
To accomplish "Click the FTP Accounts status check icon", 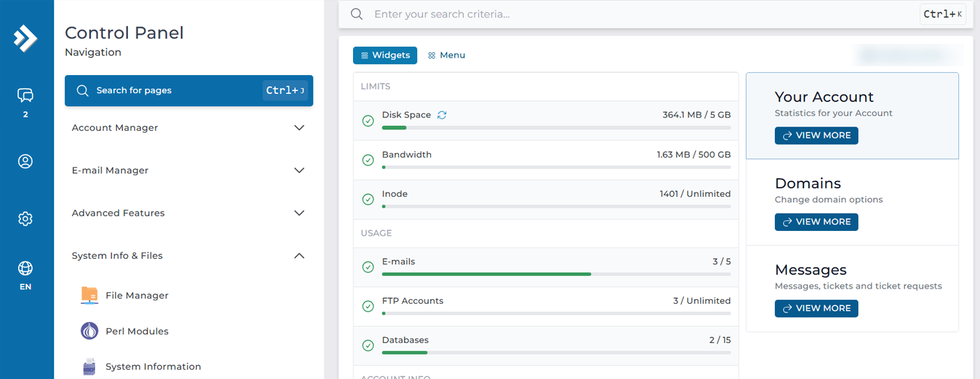I will 368,307.
